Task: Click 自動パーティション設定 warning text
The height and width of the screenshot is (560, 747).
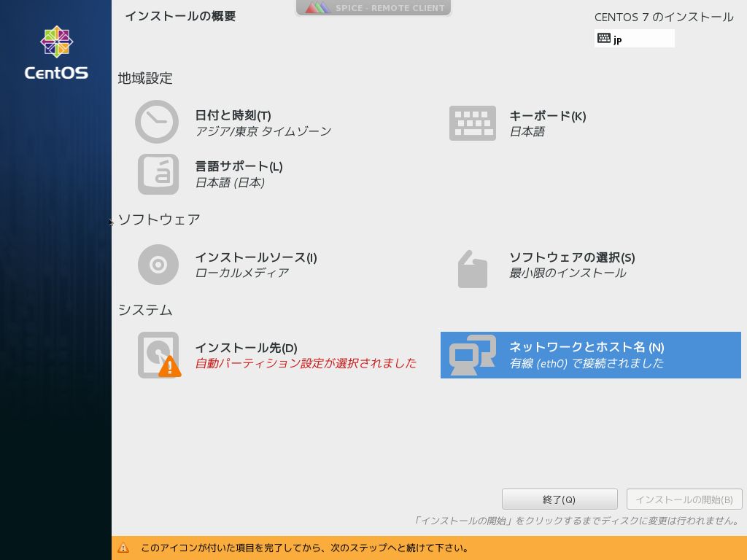Action: tap(306, 363)
